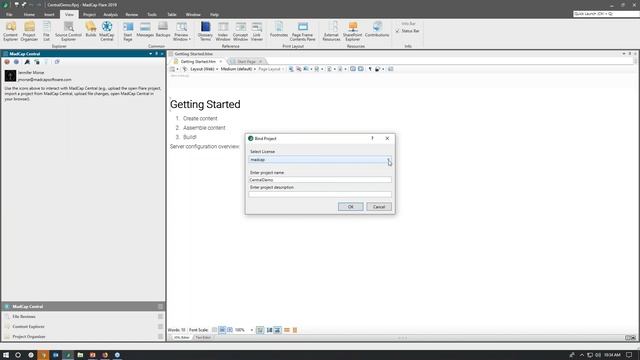Image resolution: width=640 pixels, height=360 pixels.
Task: Select Project Organizer in bottom accordion
Action: pos(84,337)
